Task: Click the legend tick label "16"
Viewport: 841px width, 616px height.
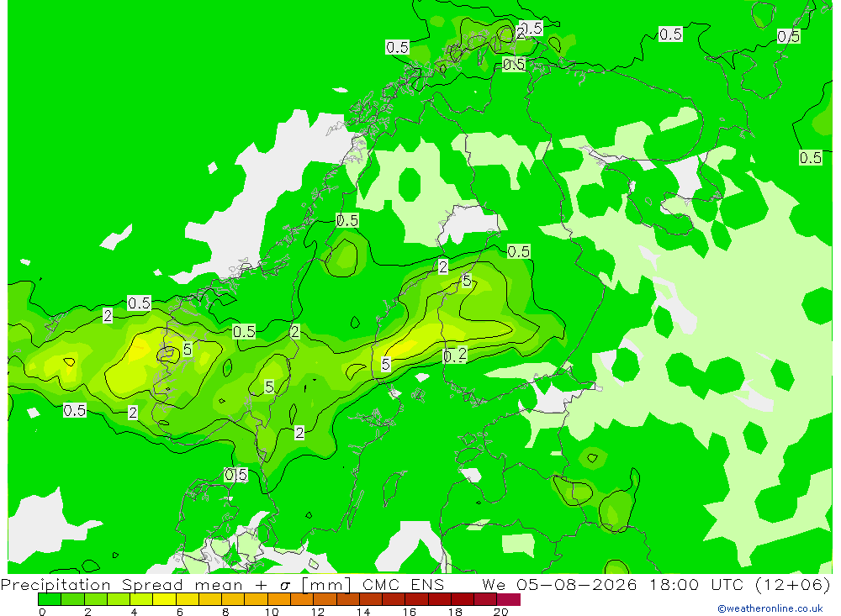Action: pyautogui.click(x=410, y=612)
